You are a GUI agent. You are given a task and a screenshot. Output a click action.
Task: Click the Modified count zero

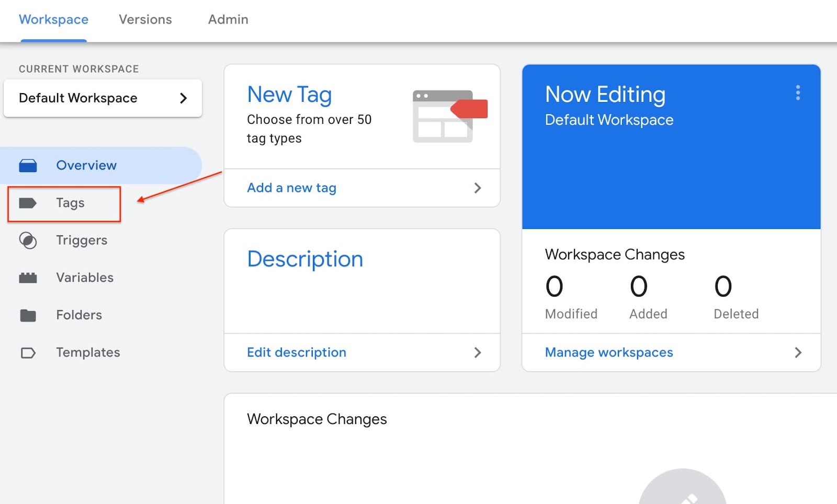tap(555, 287)
